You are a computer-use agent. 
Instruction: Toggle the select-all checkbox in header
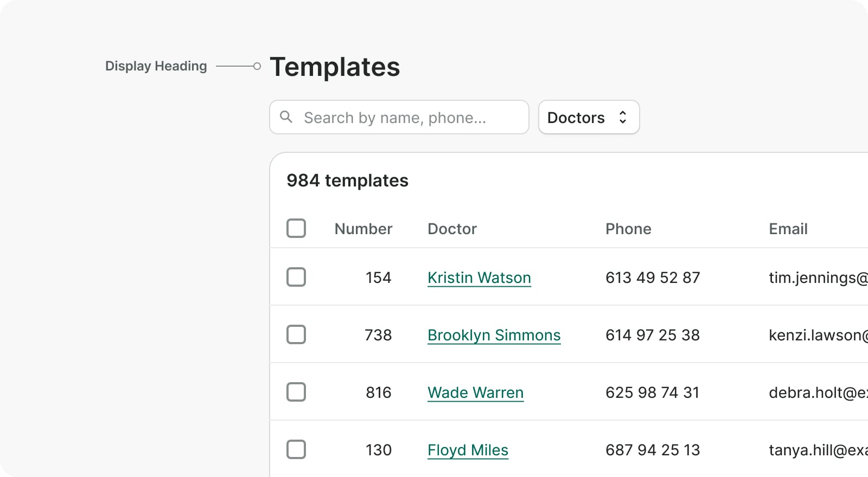click(296, 228)
